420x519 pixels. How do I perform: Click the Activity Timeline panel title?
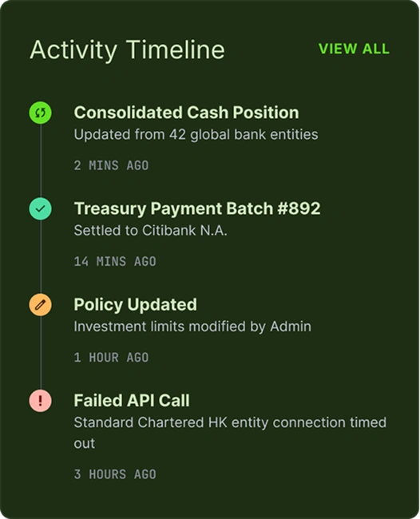pos(128,50)
